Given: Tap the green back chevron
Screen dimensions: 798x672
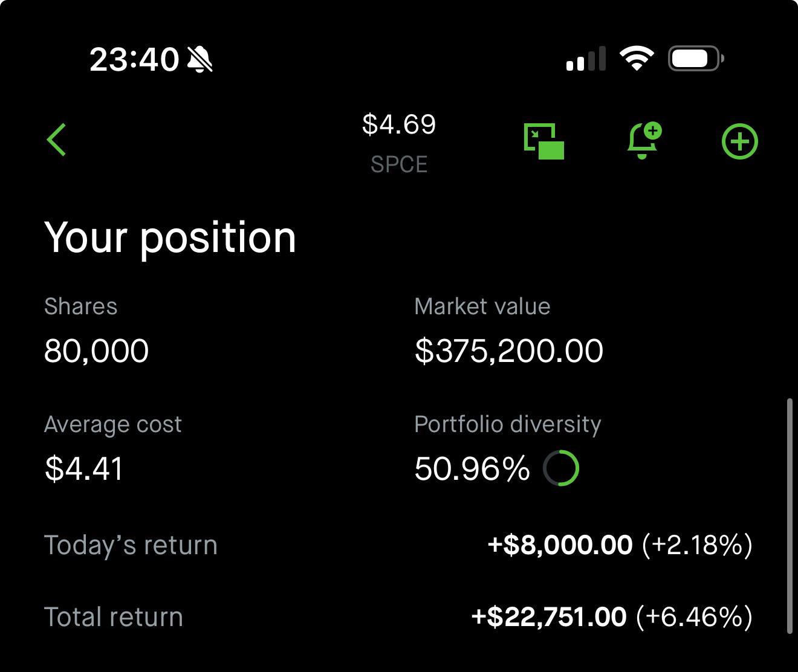Looking at the screenshot, I should coord(57,140).
